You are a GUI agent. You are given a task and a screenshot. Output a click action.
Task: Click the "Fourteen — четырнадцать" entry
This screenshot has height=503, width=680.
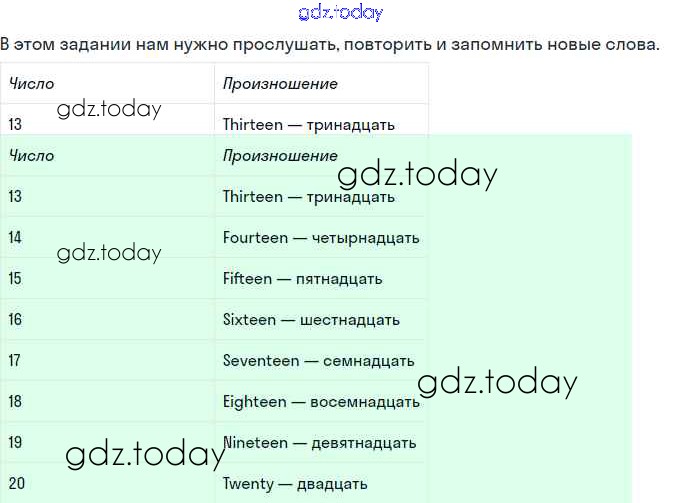pos(321,238)
